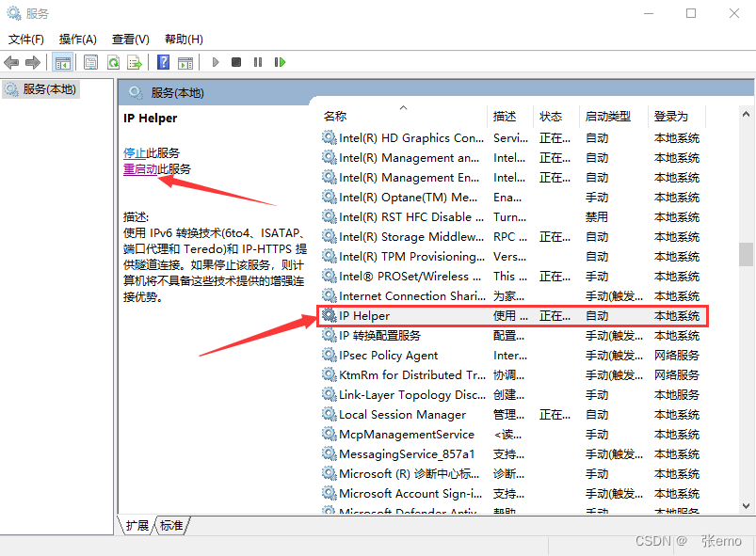Select gear icon of Microsoft Account Sign-in row

point(330,493)
